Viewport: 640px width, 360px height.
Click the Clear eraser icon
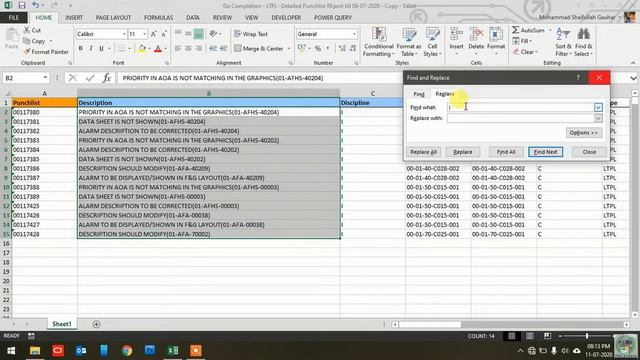click(516, 52)
